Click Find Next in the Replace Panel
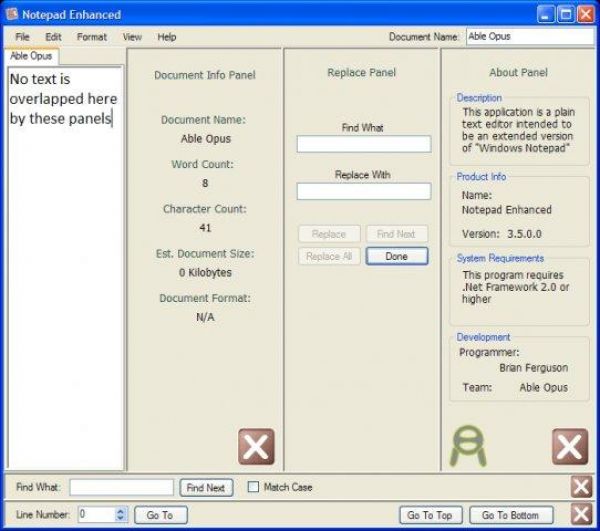 [397, 234]
